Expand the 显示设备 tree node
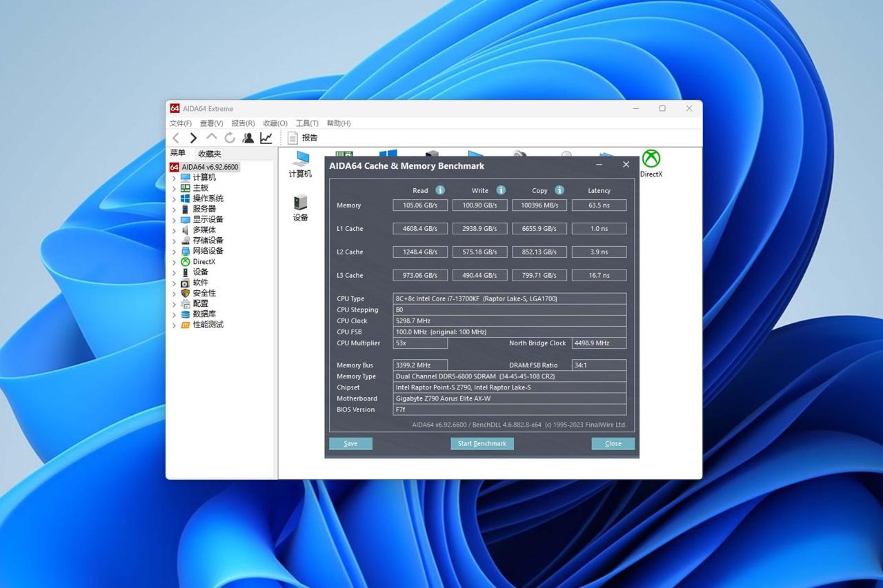The image size is (883, 588). (174, 220)
